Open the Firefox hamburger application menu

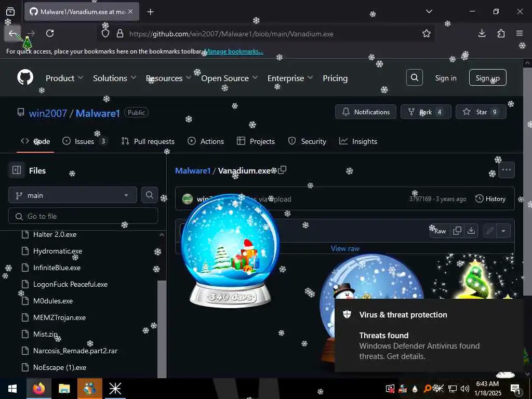[520, 33]
